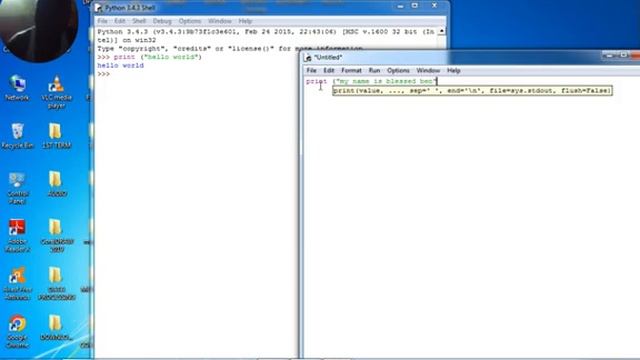Screen dimensions: 640x360
Task: Open the Network desktop icon
Action: tap(17, 88)
